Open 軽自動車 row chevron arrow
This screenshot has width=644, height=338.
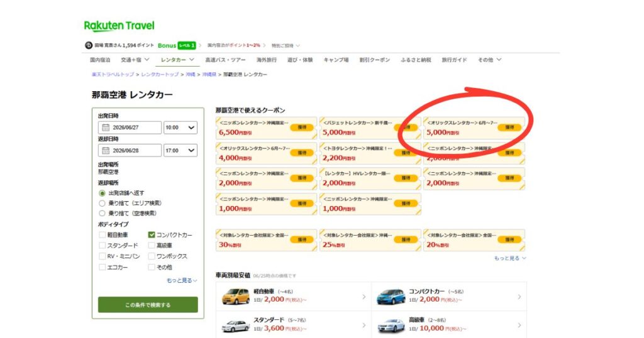click(364, 297)
